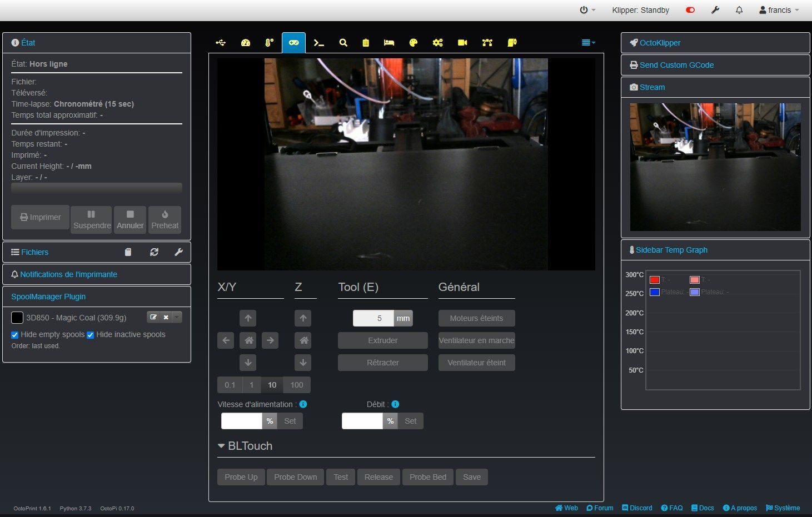The image size is (812, 517).
Task: Open the power menu dropdown
Action: (x=587, y=10)
